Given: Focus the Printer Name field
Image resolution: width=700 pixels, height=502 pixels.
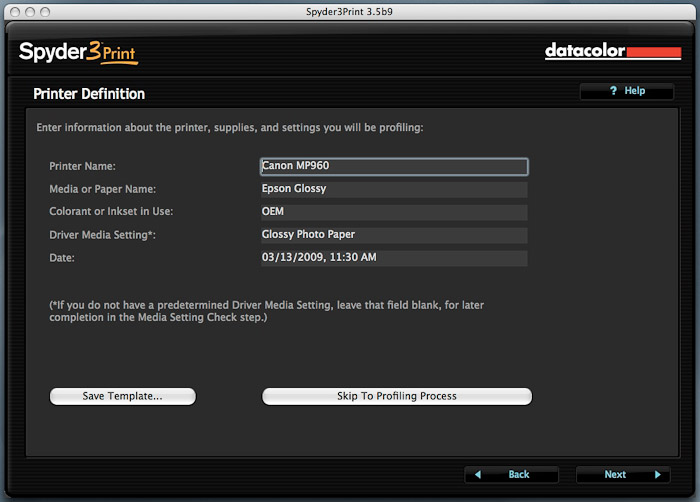Looking at the screenshot, I should [x=393, y=166].
